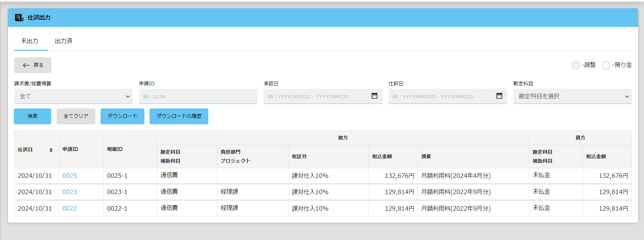644x240 pixels.
Task: Open the 勘定科目を選択 dropdown
Action: coord(572,96)
